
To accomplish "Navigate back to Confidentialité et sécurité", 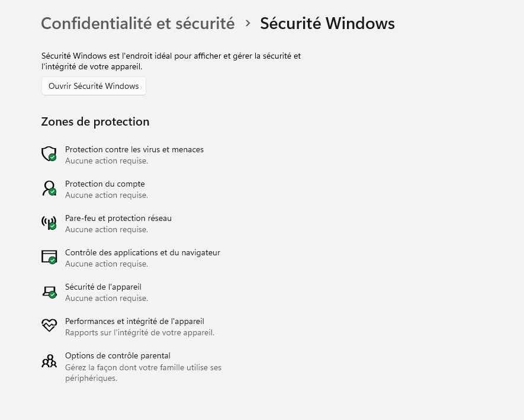I will pos(137,24).
